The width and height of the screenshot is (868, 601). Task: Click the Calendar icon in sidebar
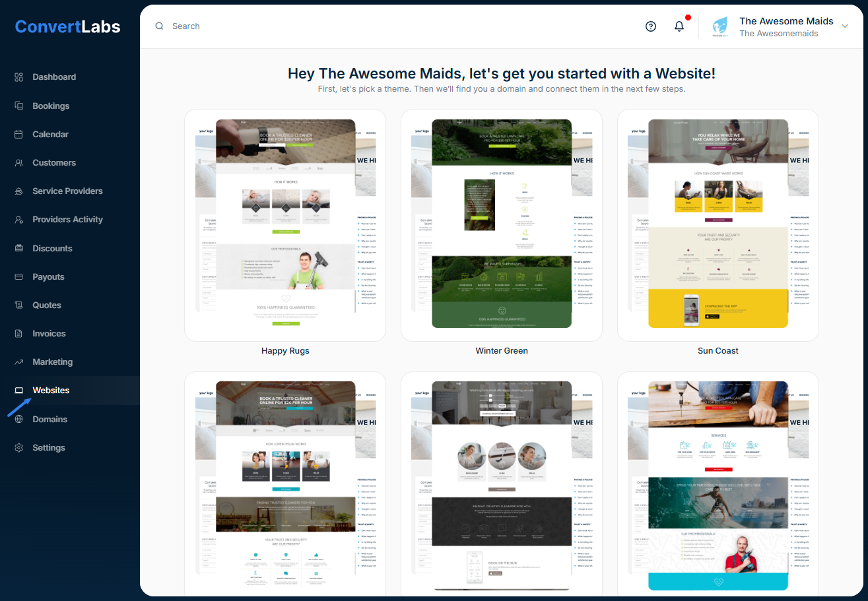click(x=19, y=135)
